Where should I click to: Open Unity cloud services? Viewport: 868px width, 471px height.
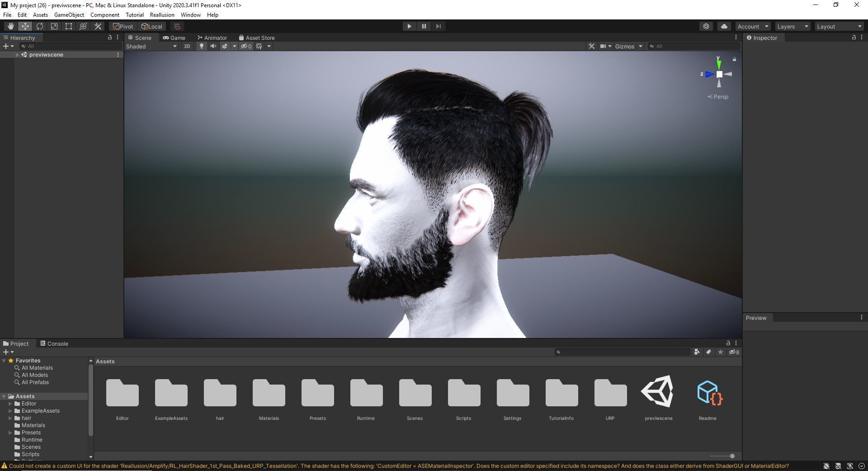[x=724, y=26]
